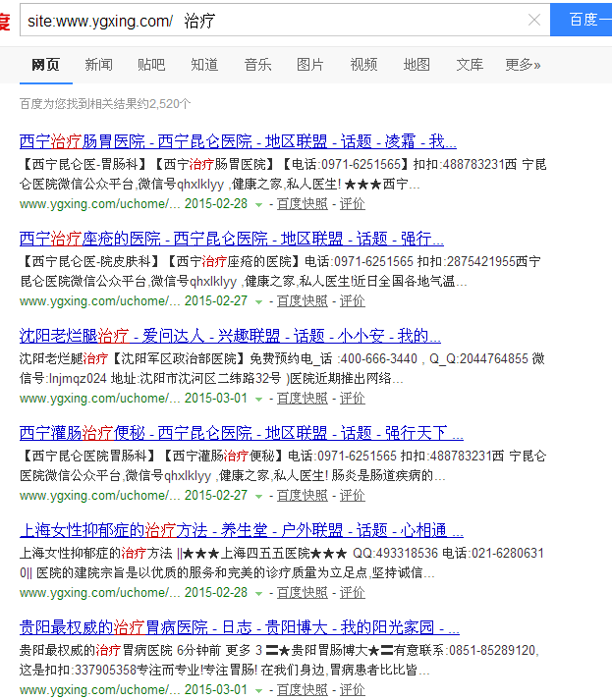Screen dimensions: 612x700
Task: Click 评价 for the 沈阳老烂腿治疗 result
Action: (x=352, y=399)
